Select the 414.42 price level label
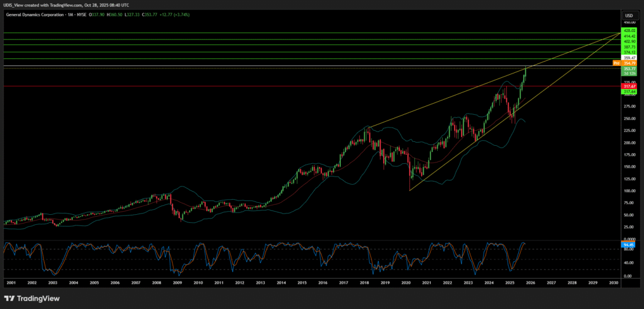Viewport: 644px width, 309px height. coord(630,36)
